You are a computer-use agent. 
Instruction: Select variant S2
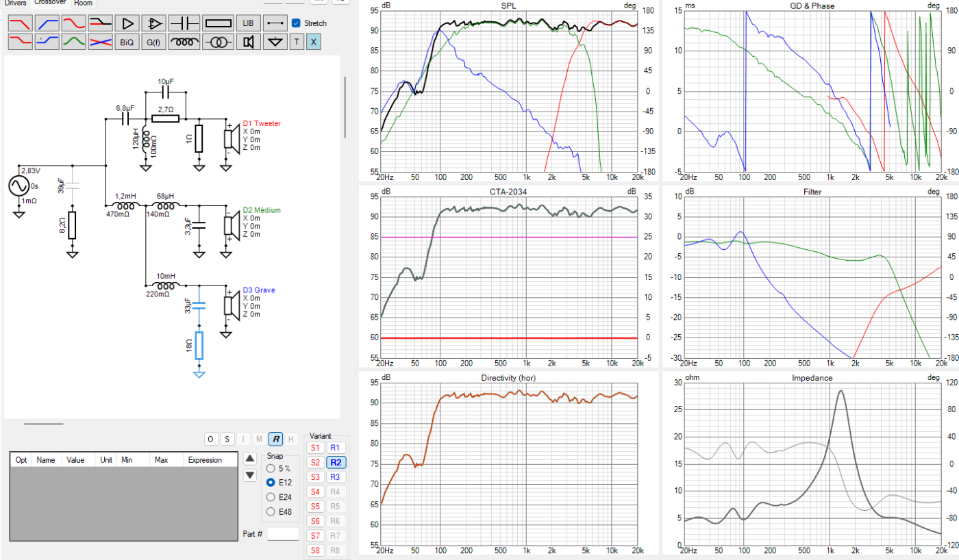tap(315, 462)
